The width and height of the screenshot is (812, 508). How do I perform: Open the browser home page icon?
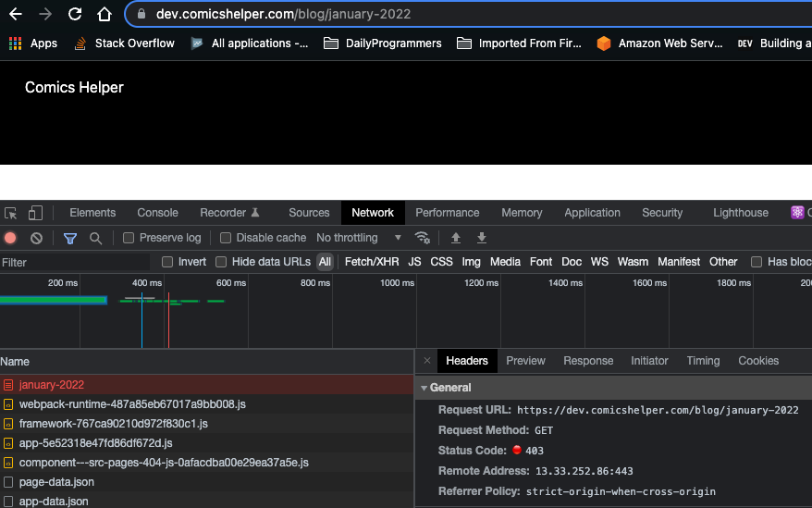pyautogui.click(x=105, y=14)
